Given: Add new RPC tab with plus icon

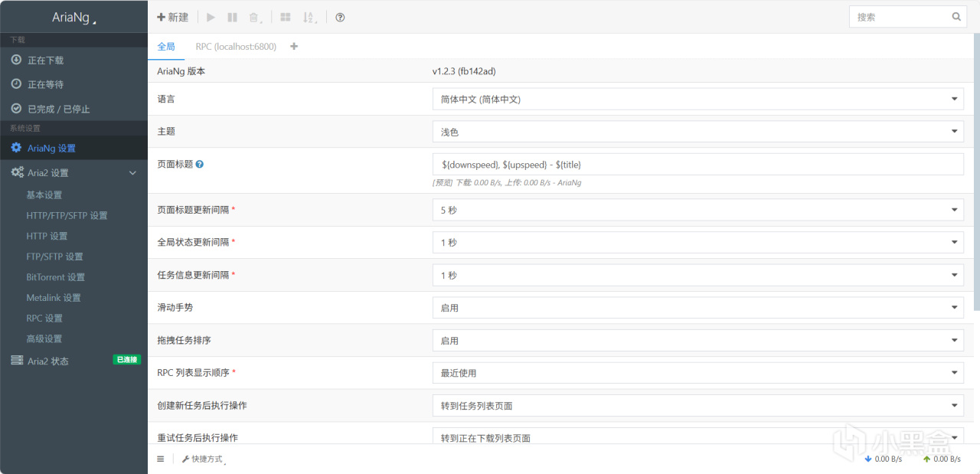Looking at the screenshot, I should [x=294, y=47].
